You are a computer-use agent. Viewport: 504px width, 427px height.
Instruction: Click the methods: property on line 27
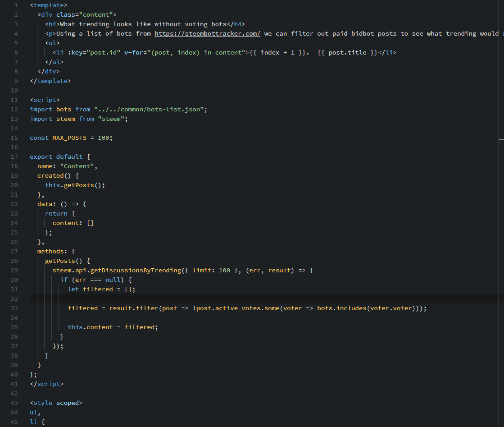(52, 251)
